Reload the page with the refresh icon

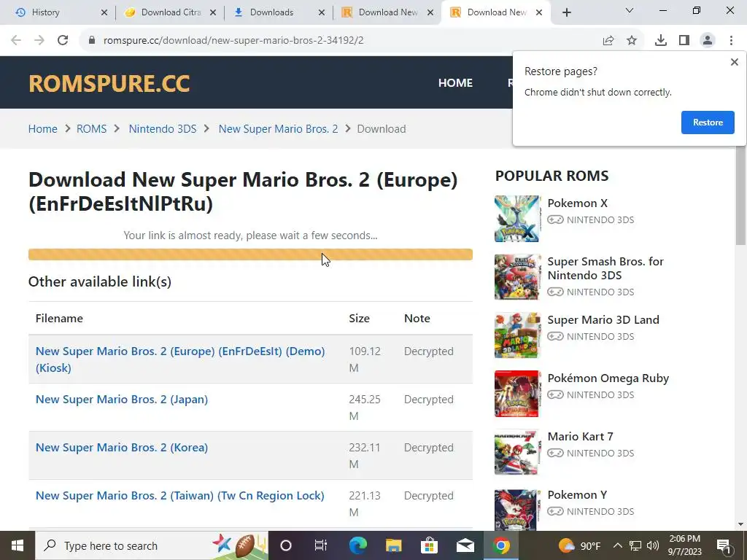tap(63, 40)
